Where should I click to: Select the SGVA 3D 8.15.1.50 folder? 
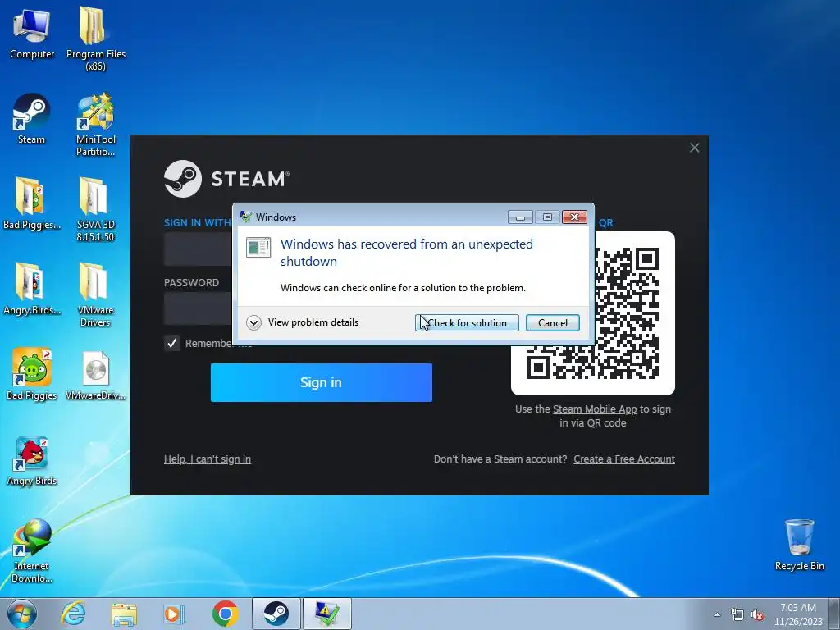click(x=95, y=209)
